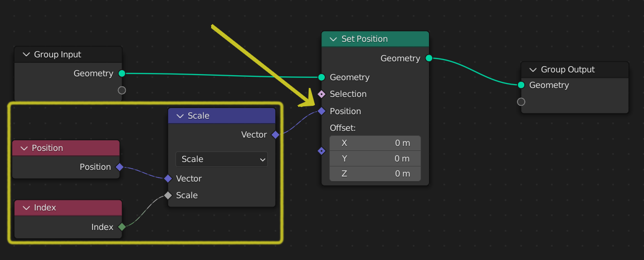Click the Offset Y value field
The width and height of the screenshot is (644, 260).
[x=375, y=159]
